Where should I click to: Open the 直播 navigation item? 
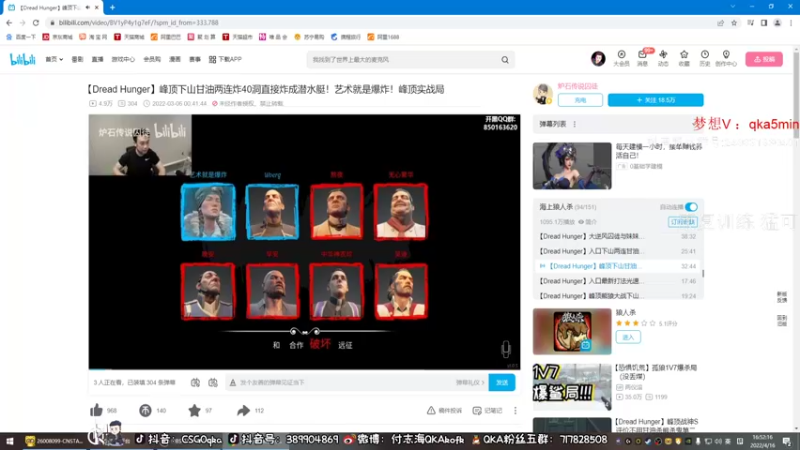97,59
